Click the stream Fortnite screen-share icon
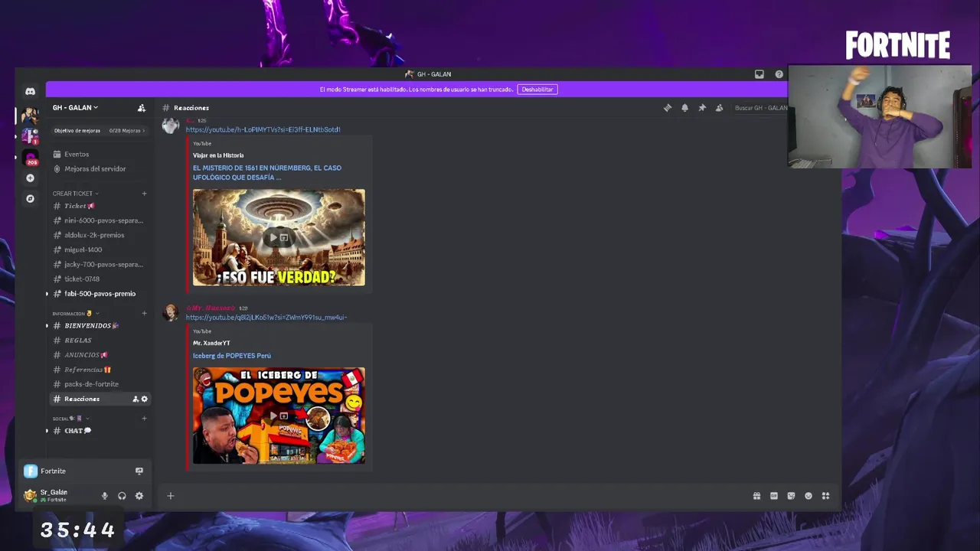 pos(139,471)
